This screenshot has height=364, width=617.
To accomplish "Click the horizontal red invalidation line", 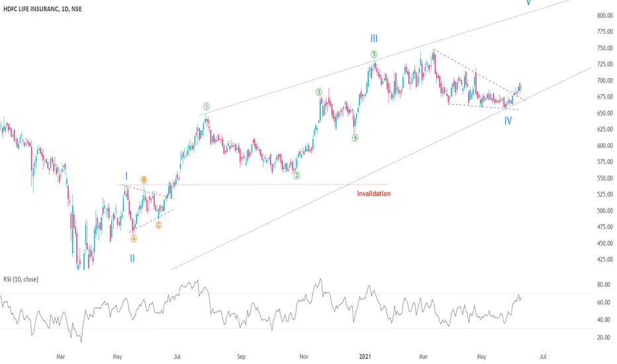I will click(x=251, y=185).
